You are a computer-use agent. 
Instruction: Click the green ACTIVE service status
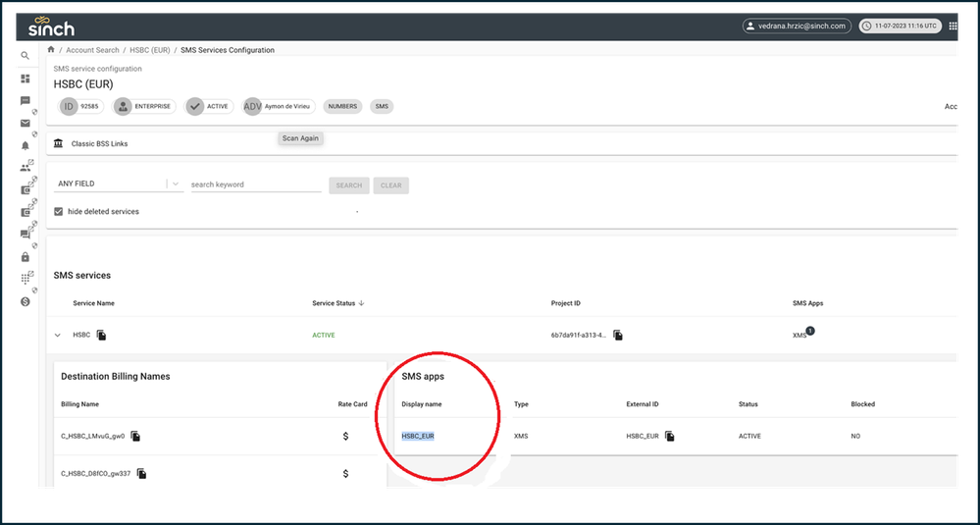[x=324, y=336]
